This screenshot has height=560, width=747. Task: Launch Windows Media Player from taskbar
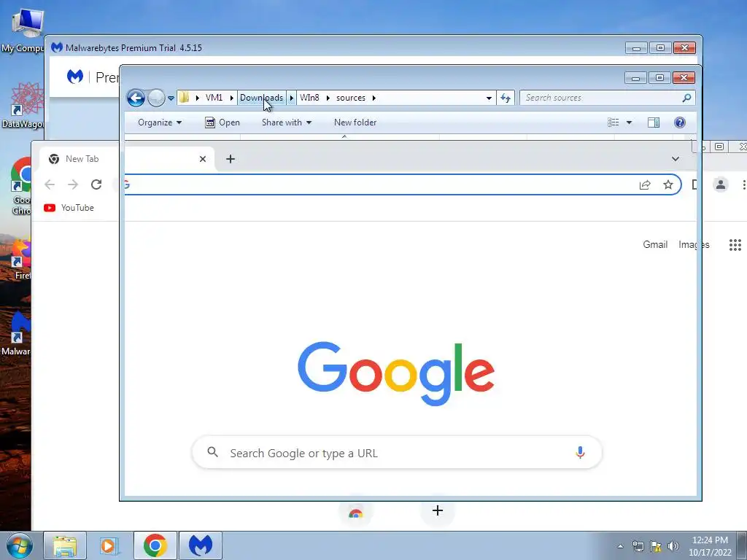tap(109, 545)
